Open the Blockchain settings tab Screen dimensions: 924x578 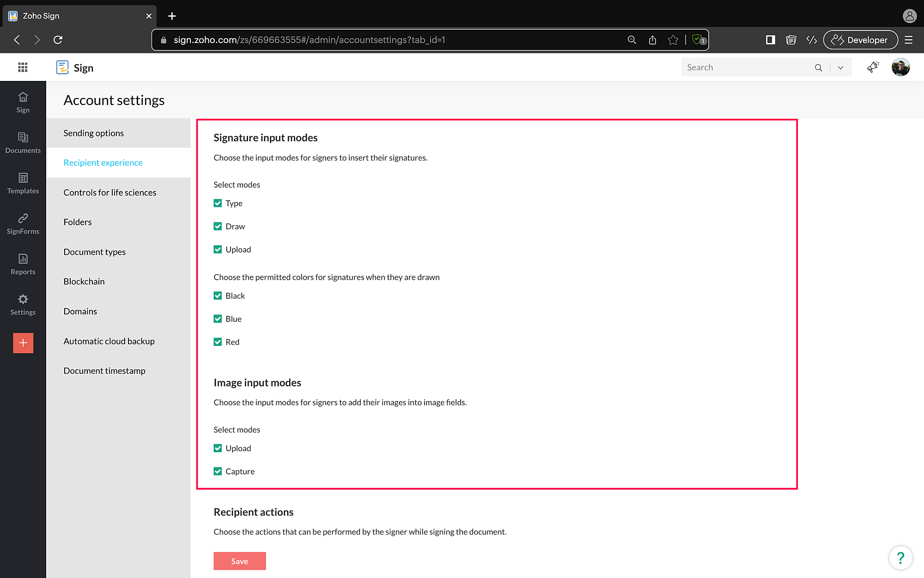84,282
